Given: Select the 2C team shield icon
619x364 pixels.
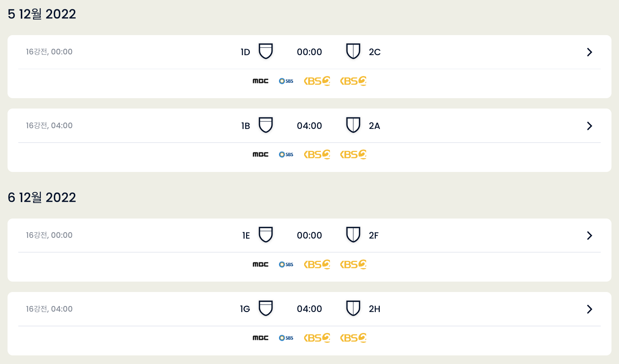Looking at the screenshot, I should tap(353, 51).
